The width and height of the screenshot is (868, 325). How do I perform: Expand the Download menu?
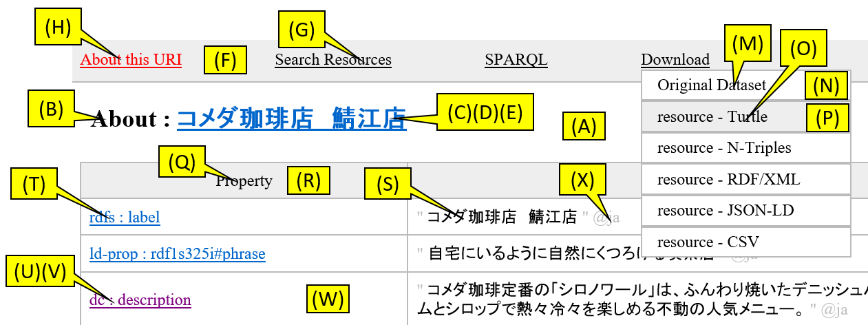pos(675,59)
